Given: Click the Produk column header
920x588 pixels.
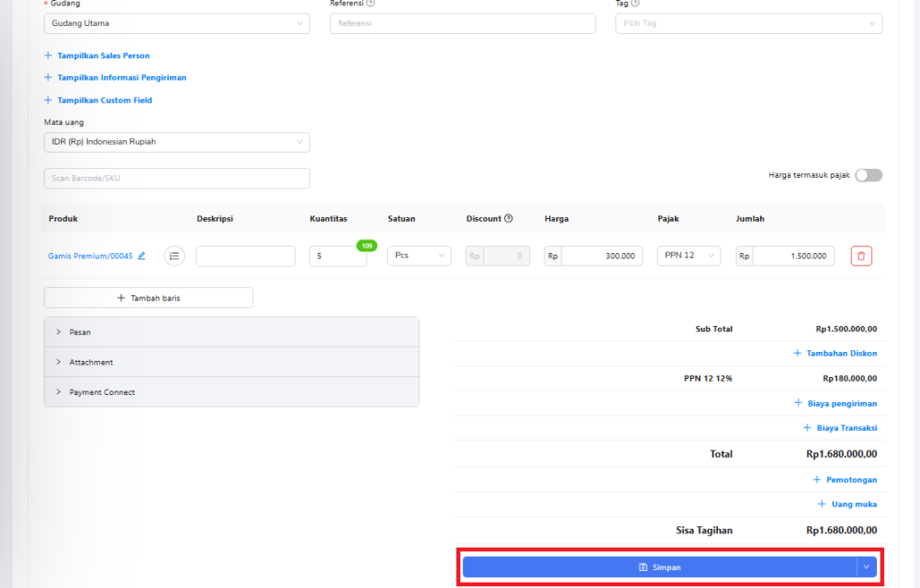Looking at the screenshot, I should [64, 219].
